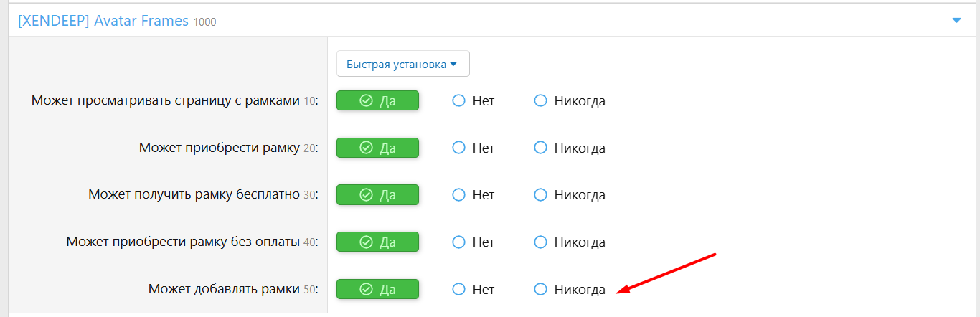Select Нет for Может приобрести рамку 20
This screenshot has width=980, height=317.
click(473, 148)
